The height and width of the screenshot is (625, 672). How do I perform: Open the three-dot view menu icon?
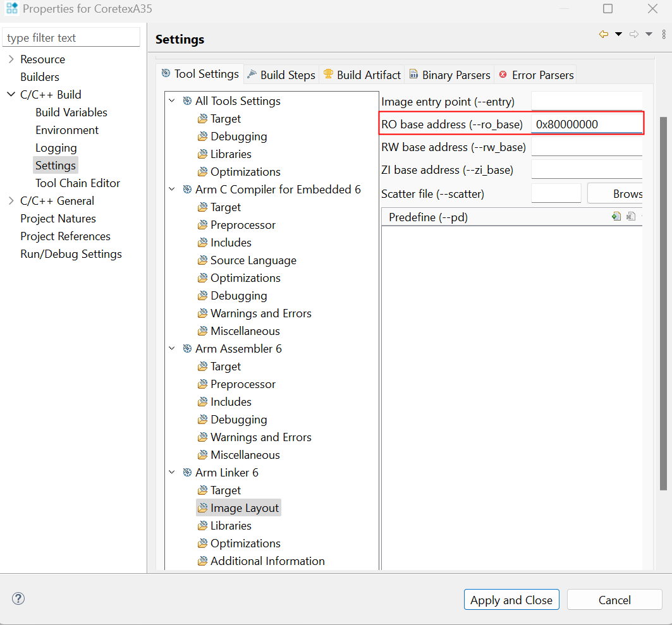[x=664, y=34]
